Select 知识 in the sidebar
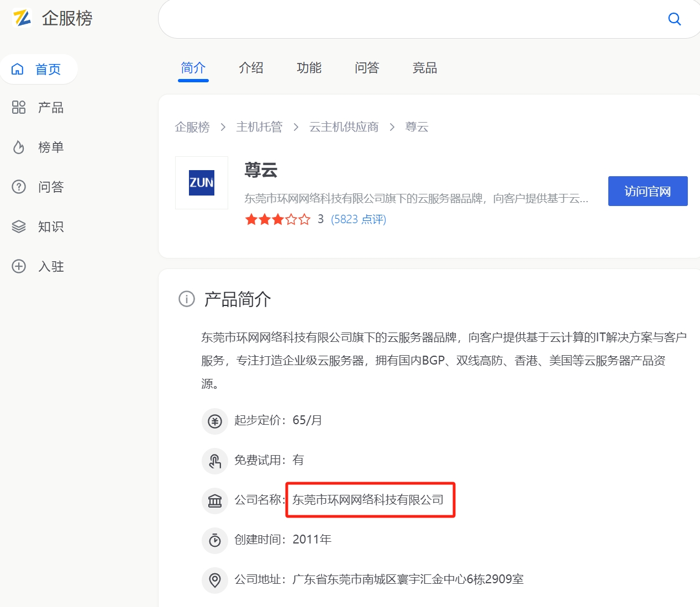This screenshot has height=607, width=700. click(39, 226)
